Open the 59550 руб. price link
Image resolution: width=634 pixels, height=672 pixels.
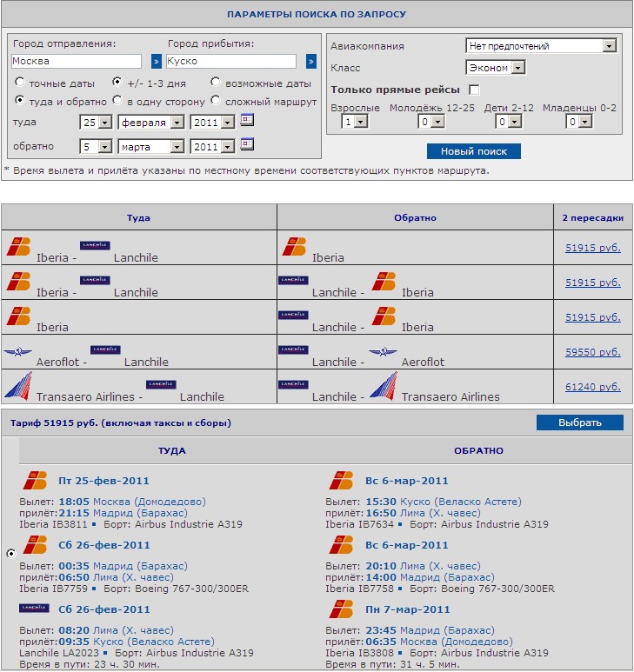[x=592, y=353]
